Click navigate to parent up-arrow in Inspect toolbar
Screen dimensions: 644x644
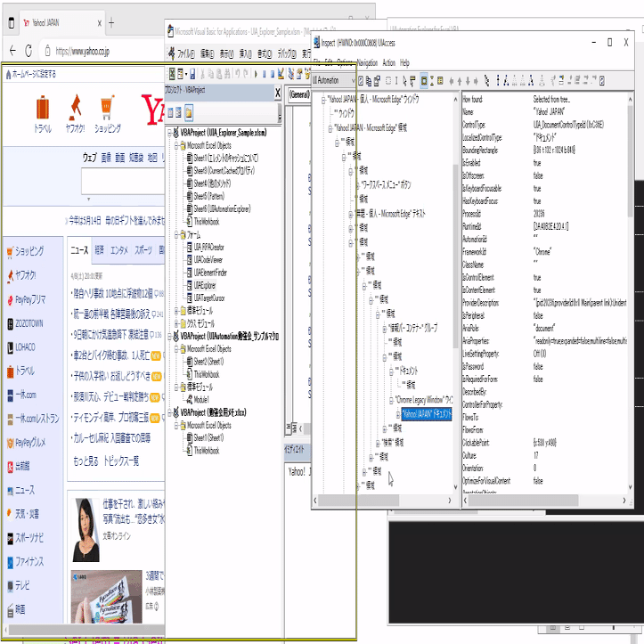460,81
